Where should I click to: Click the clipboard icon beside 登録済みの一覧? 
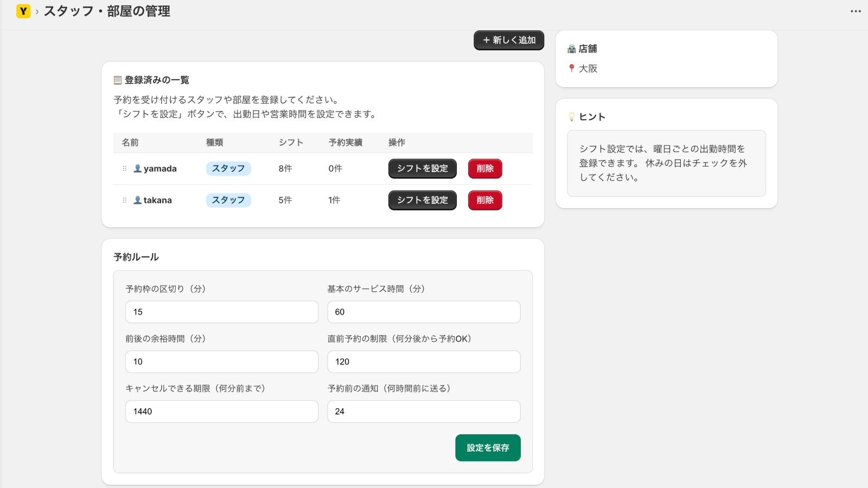(117, 80)
